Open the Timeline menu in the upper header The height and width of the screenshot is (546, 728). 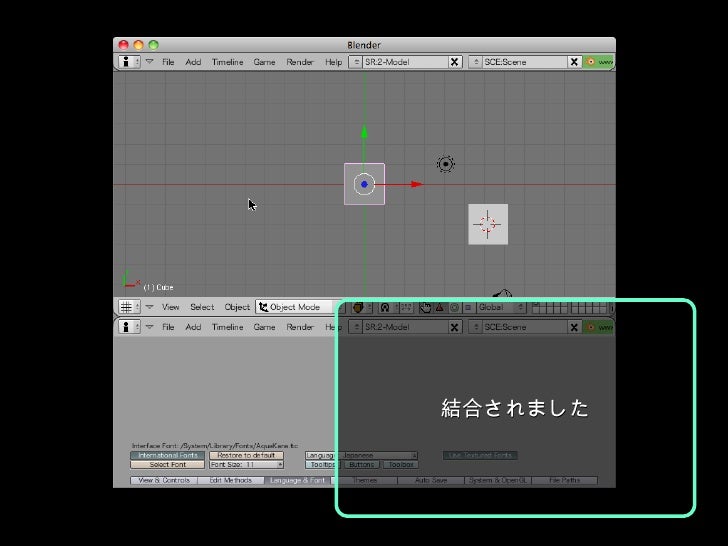(228, 62)
